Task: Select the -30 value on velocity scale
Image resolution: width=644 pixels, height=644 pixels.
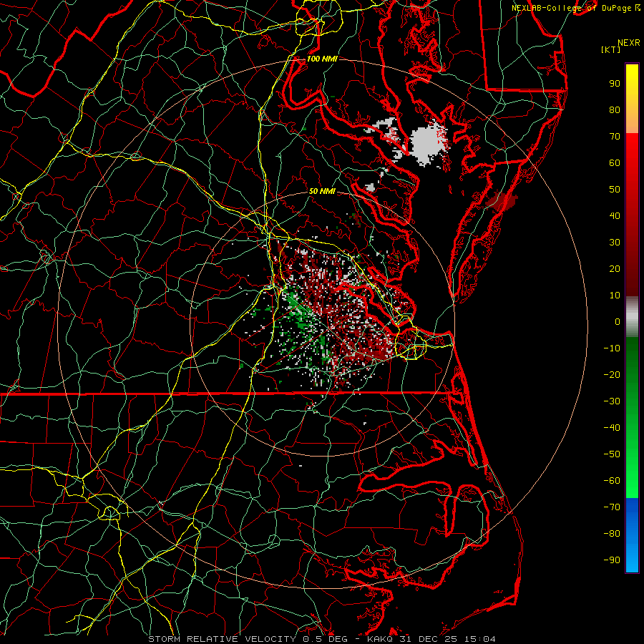Action: [x=612, y=401]
